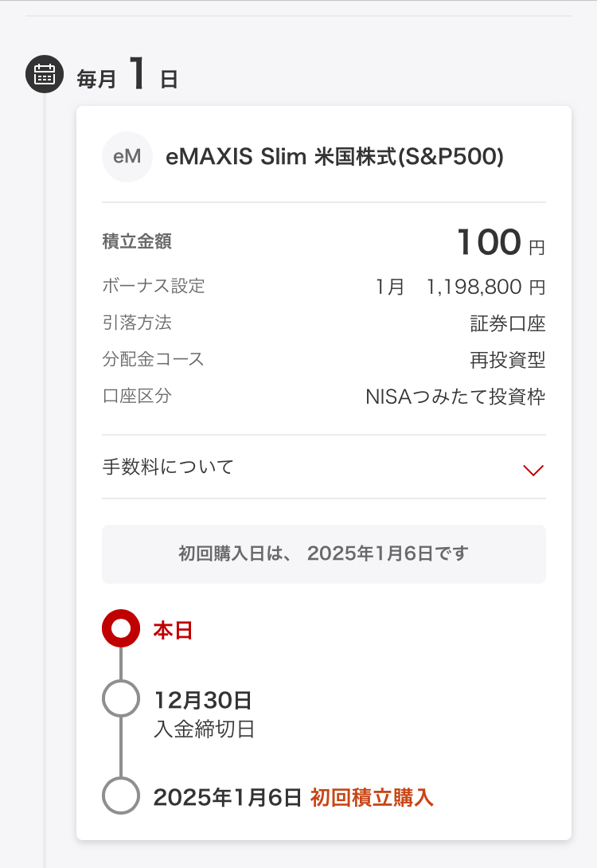Screen dimensions: 597x868
Task: Click the 入金締切日 label text
Action: point(204,729)
